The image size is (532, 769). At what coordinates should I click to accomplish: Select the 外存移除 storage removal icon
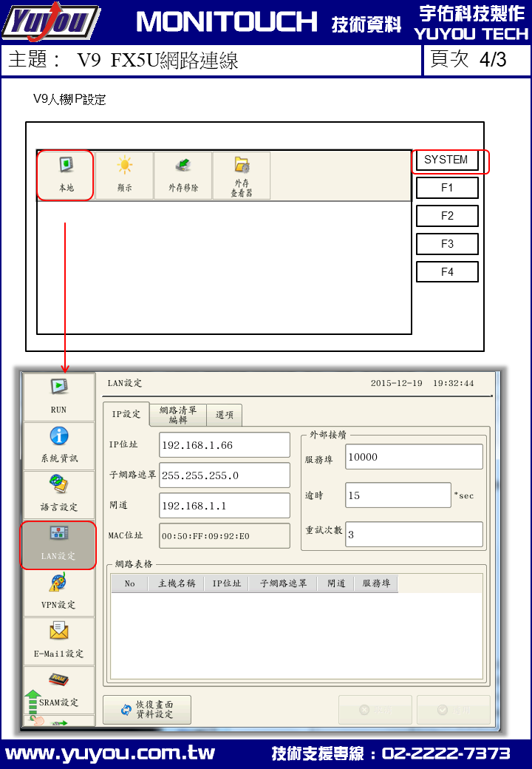point(183,175)
